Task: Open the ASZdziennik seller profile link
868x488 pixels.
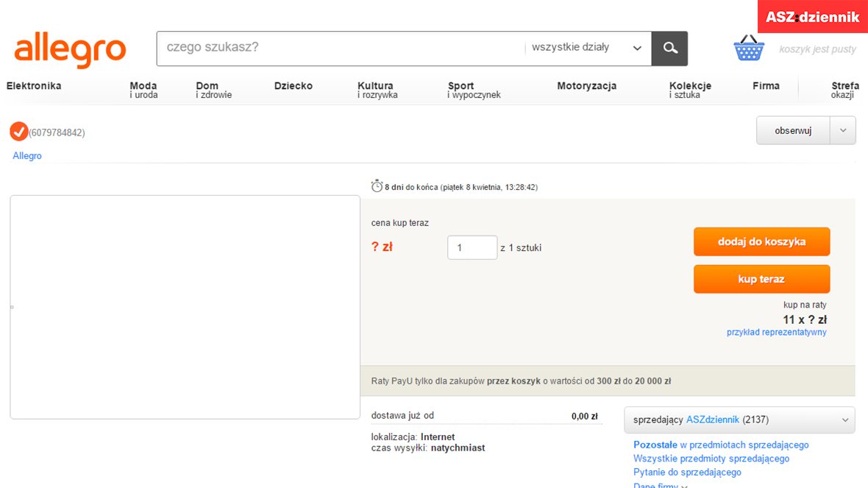Action: (x=713, y=420)
